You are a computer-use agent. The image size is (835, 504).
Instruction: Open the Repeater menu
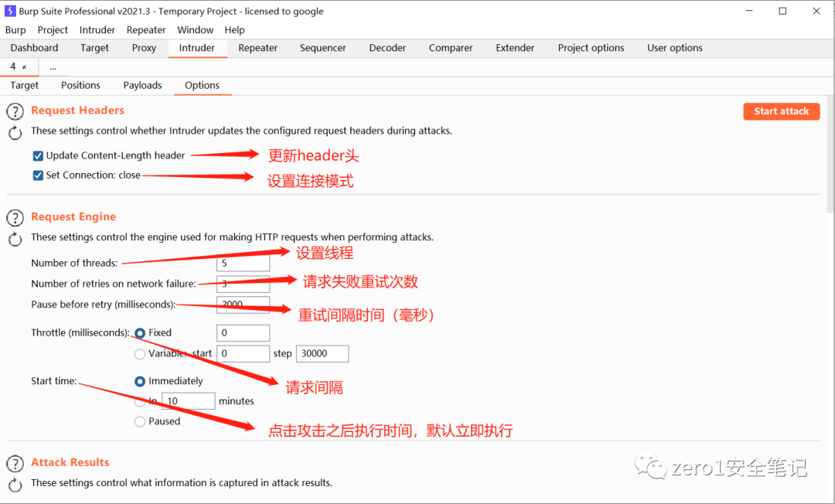pos(146,30)
